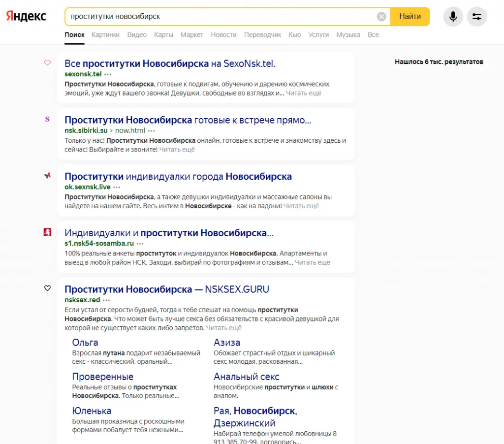Open the more options dots next to s1.nsk54-sosamba.ru
The image size is (504, 444).
(140, 243)
